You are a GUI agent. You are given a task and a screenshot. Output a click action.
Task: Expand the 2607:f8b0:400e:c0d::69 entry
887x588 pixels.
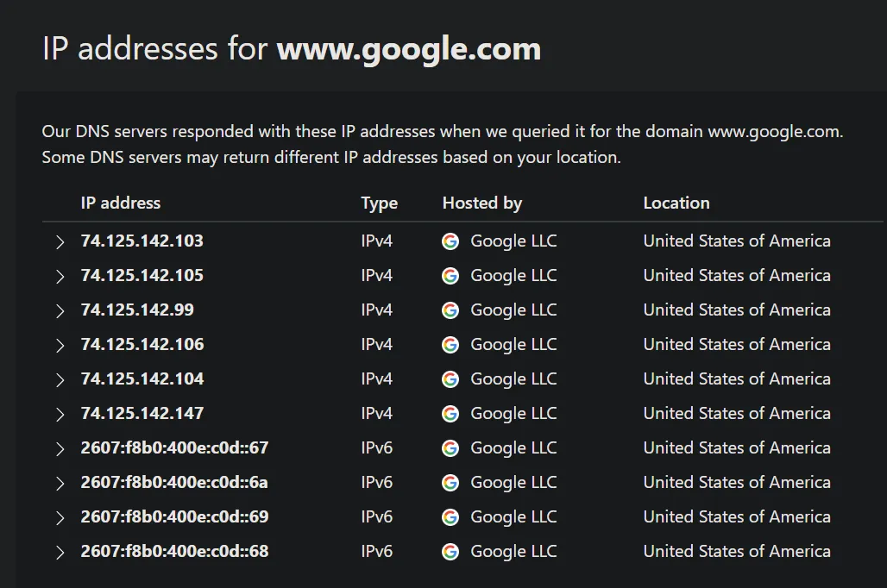[x=59, y=517]
